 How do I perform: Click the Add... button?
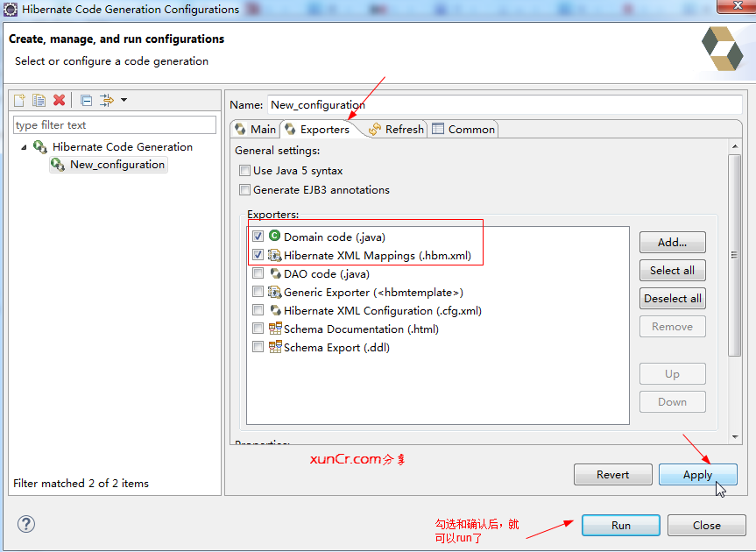click(673, 243)
